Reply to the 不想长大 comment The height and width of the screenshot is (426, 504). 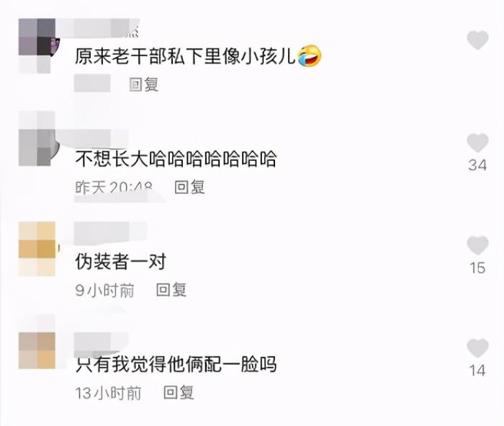(x=189, y=187)
